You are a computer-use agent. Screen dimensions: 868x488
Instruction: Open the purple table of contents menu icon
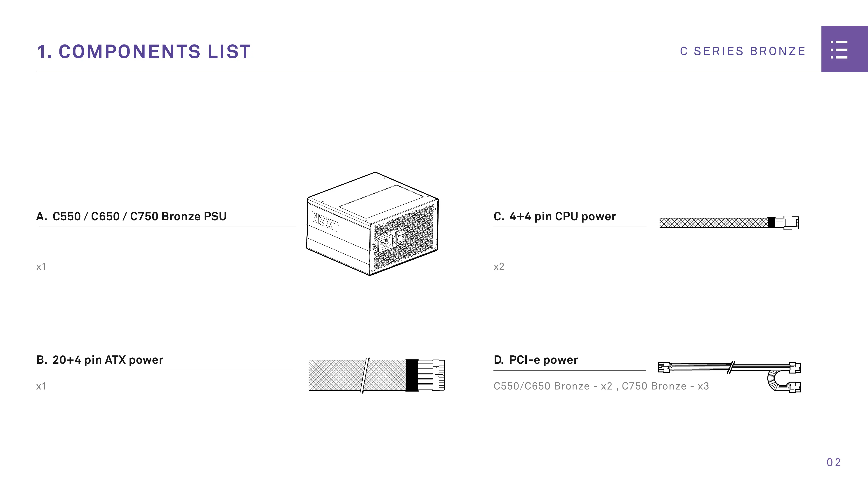[844, 49]
